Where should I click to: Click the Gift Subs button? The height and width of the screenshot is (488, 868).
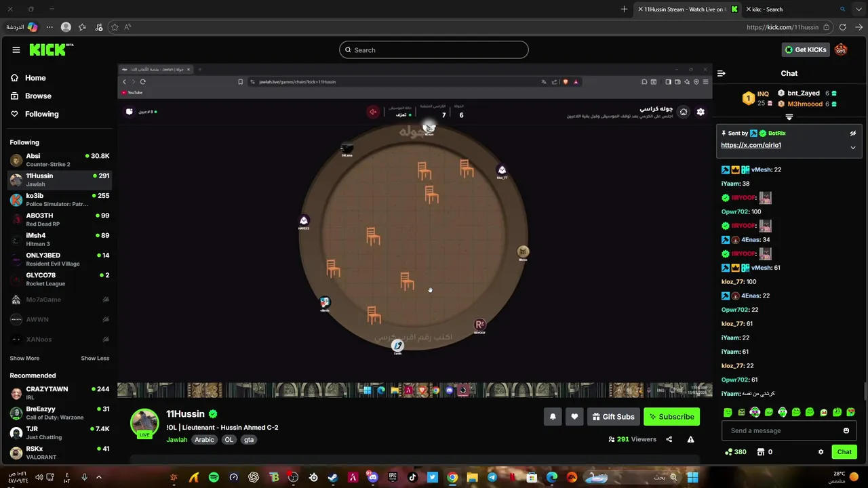(613, 417)
